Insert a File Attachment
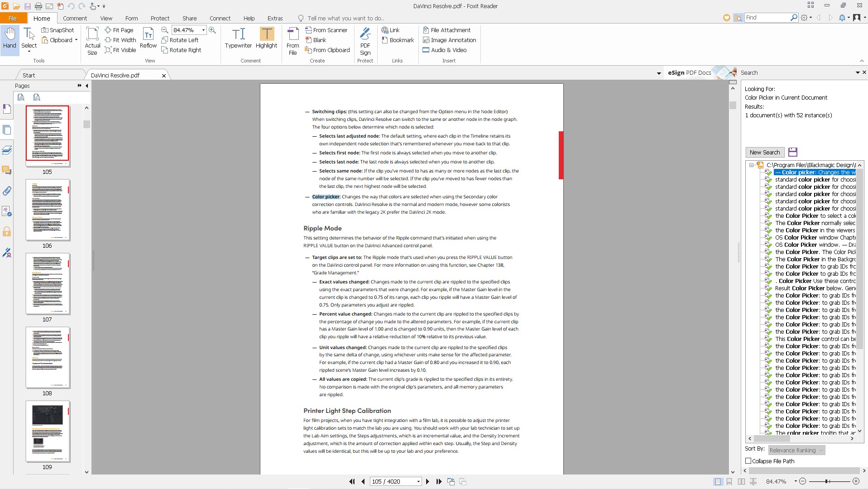This screenshot has height=489, width=868. (x=446, y=30)
